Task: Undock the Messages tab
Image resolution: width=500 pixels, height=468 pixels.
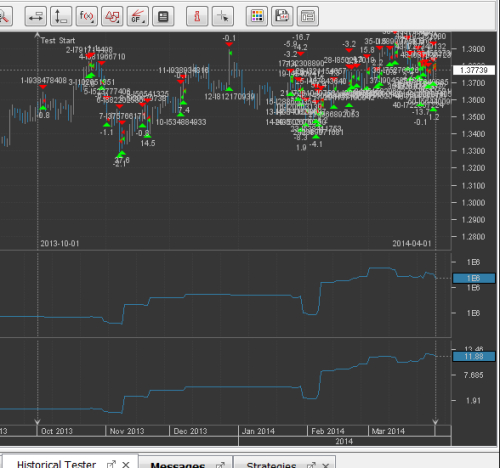Action: 220,465
